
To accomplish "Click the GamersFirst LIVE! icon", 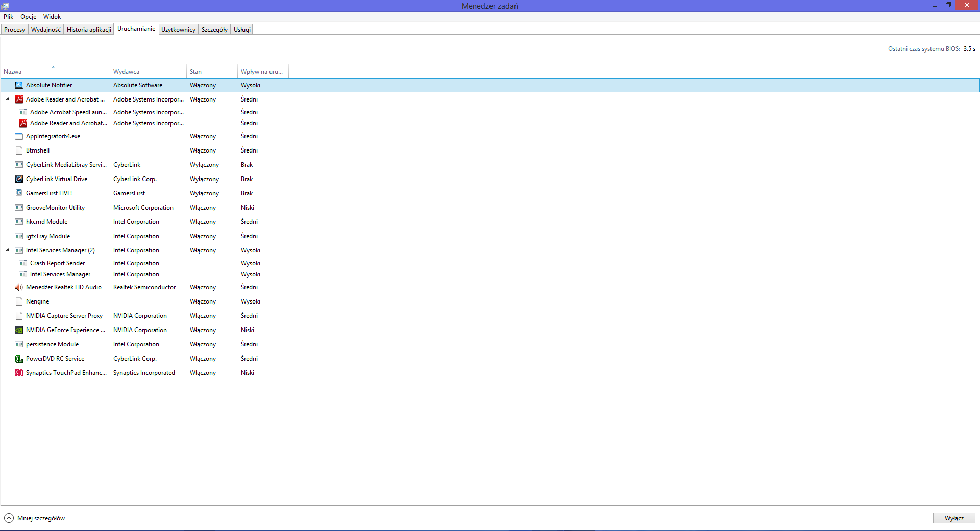I will point(19,193).
